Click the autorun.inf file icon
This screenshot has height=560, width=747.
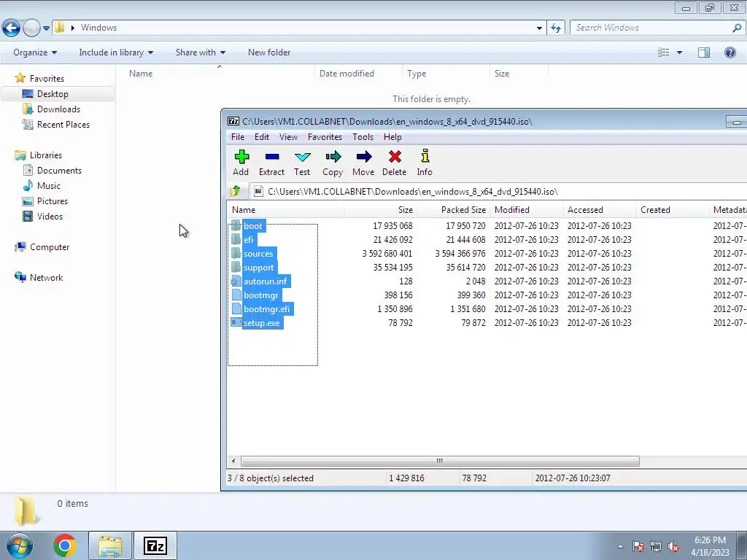pos(236,281)
